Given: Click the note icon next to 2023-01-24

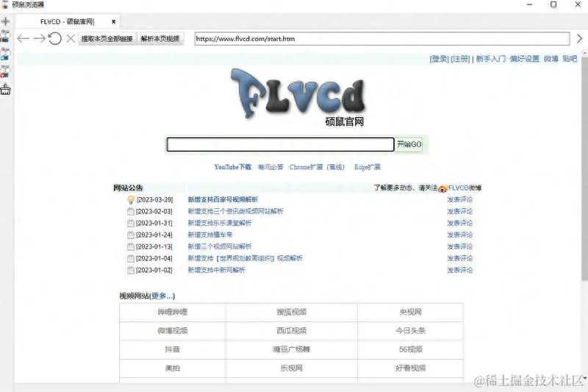Looking at the screenshot, I should [x=131, y=235].
